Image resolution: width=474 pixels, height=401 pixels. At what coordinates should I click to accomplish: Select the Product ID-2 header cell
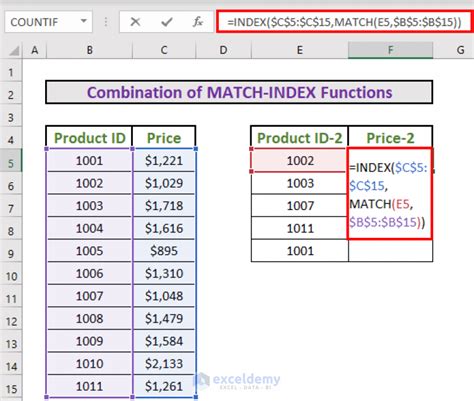pos(299,137)
